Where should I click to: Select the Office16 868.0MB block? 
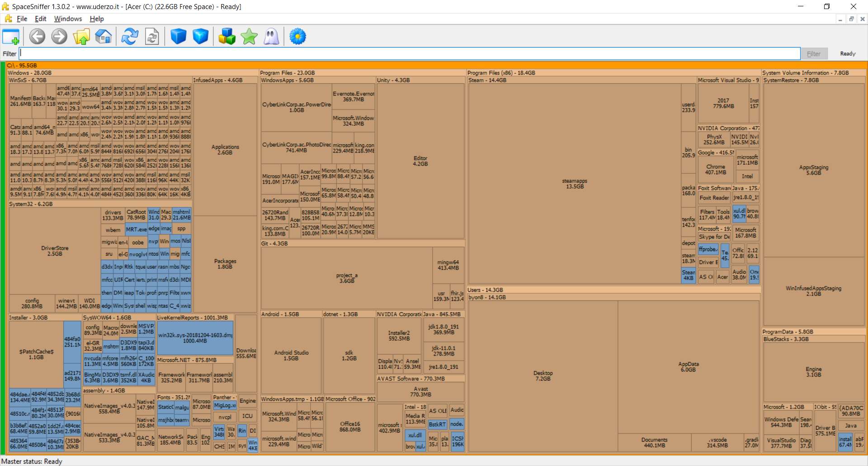pos(350,427)
